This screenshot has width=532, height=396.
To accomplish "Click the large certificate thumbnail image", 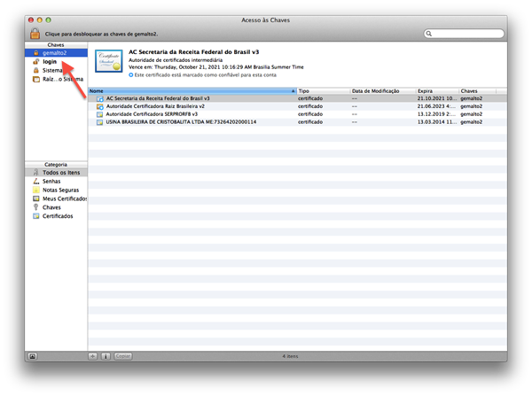I will click(109, 61).
